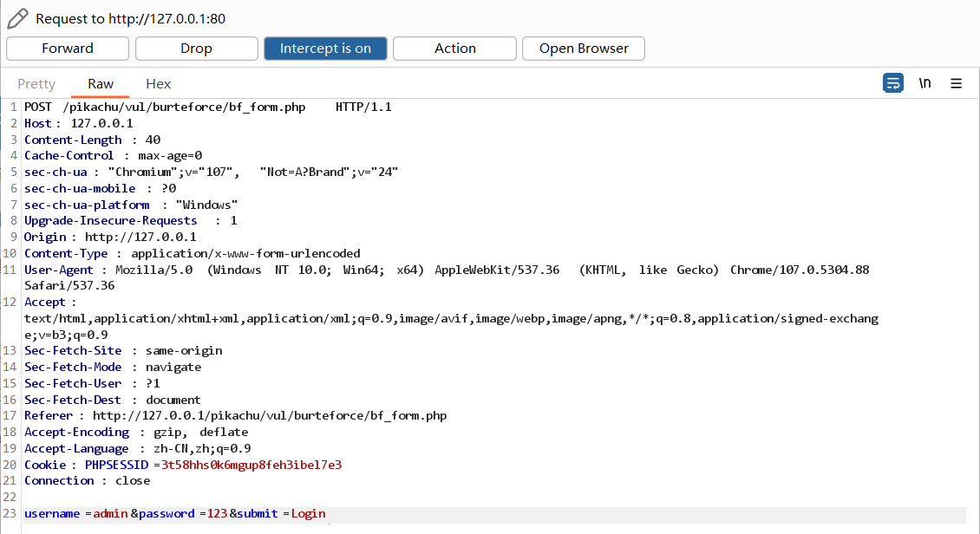Screen dimensions: 980x534
Task: Show non-printable characters with \n icon
Action: 924,83
